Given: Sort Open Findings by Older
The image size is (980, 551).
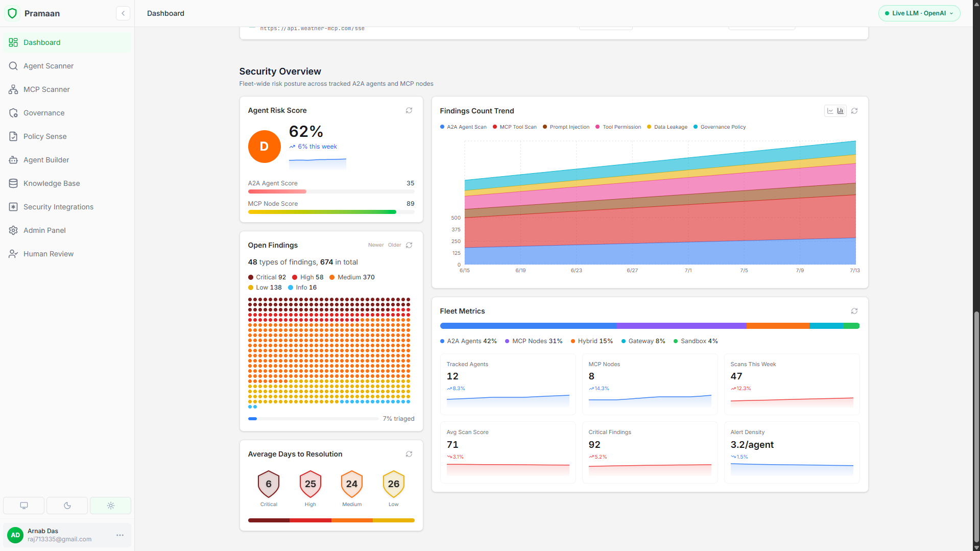Looking at the screenshot, I should pos(394,245).
